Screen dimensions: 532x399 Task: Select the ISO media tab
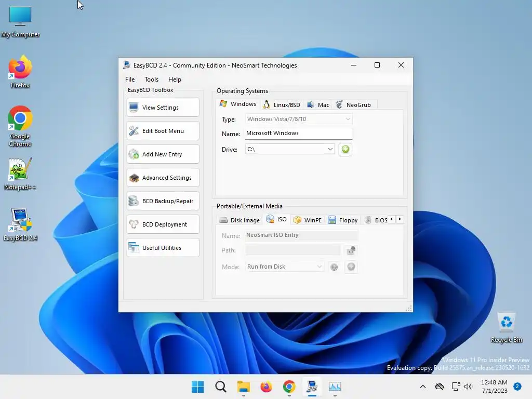coord(276,219)
